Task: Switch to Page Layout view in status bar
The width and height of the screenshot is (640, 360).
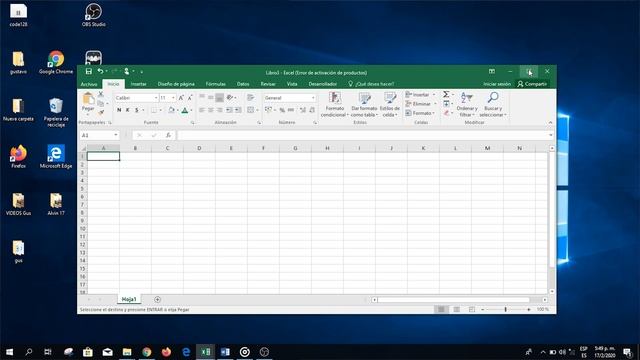Action: point(456,310)
